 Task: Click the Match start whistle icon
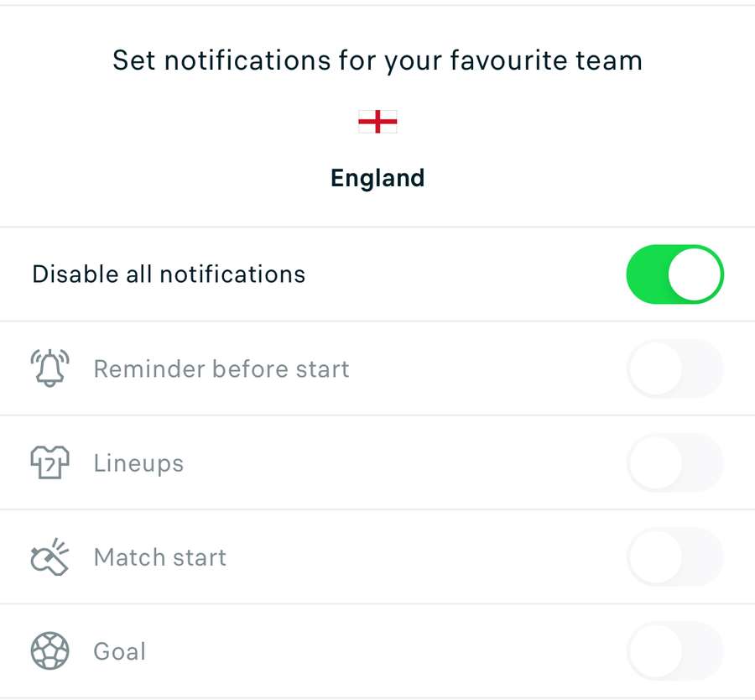[49, 556]
